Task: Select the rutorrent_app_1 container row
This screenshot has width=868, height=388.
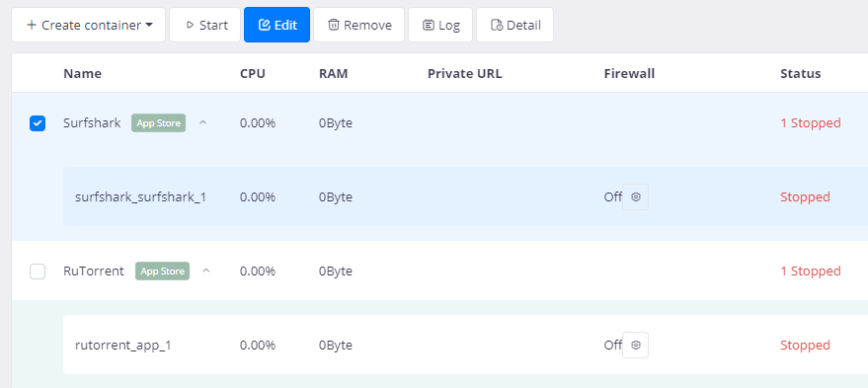Action: (x=465, y=345)
